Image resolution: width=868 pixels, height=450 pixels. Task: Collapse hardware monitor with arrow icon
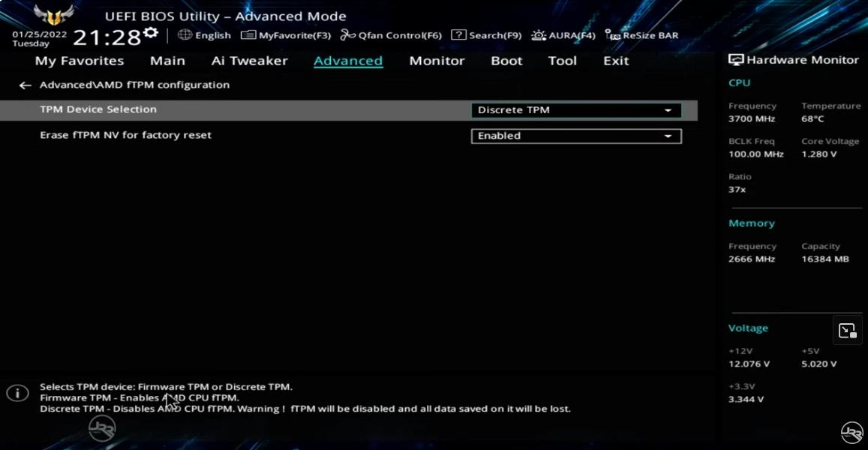847,331
